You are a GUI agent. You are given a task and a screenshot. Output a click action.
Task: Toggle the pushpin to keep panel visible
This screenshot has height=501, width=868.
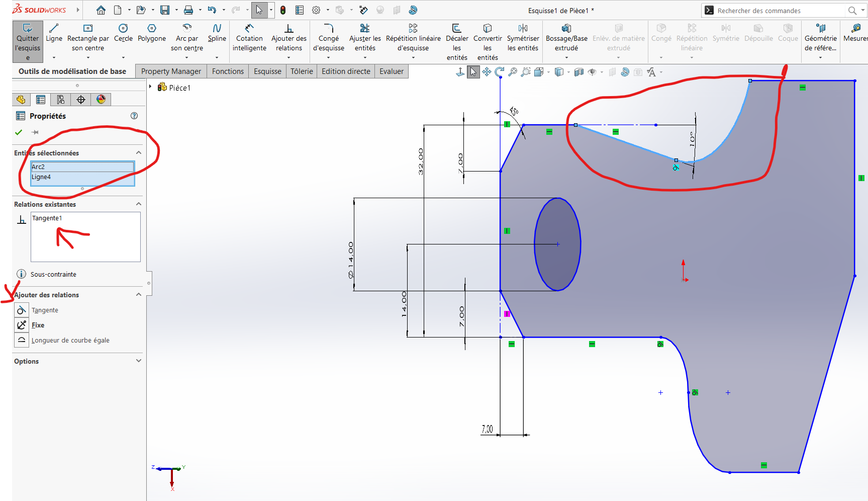(x=35, y=132)
